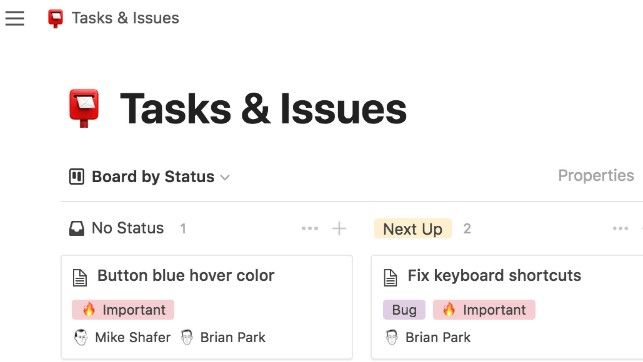Click the Important tag on Button blue hover card
Viewport: 643px width, 362px height.
point(123,310)
